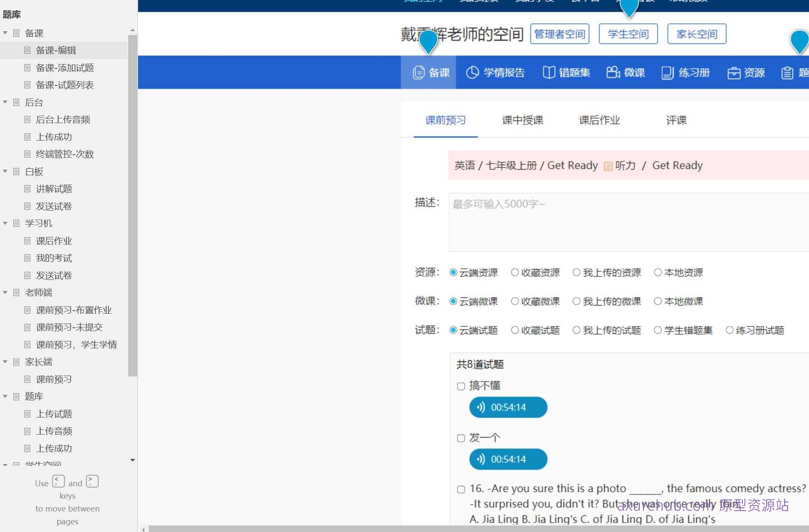Switch to the 课后作业 tab

[599, 120]
